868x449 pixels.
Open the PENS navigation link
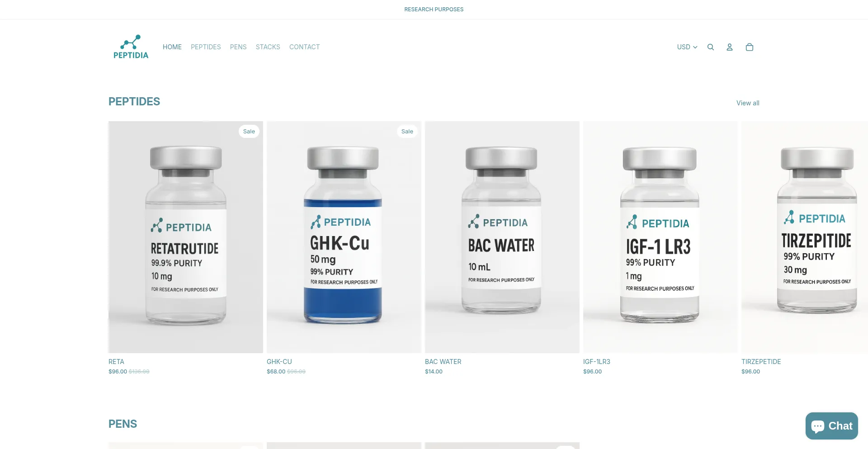[x=238, y=47]
